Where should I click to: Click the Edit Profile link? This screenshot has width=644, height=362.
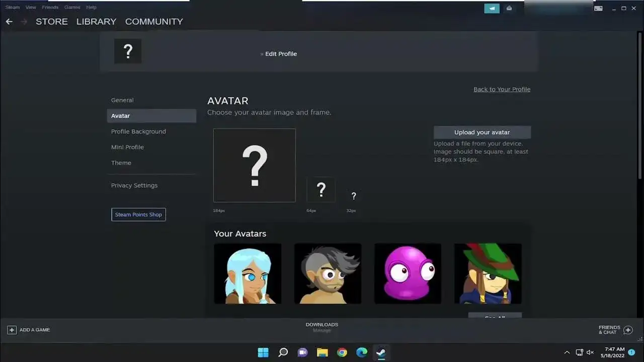tap(281, 54)
